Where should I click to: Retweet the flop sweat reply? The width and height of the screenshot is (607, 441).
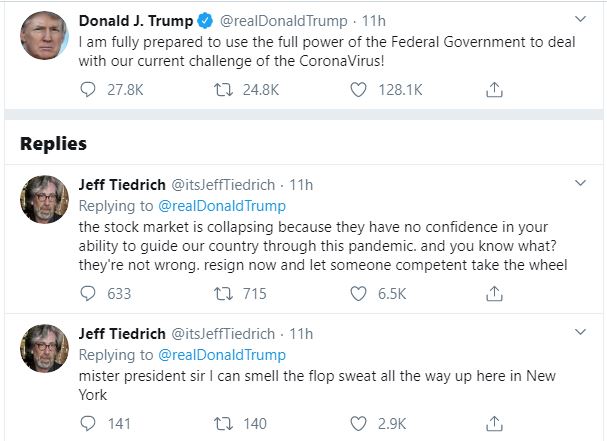(x=227, y=423)
